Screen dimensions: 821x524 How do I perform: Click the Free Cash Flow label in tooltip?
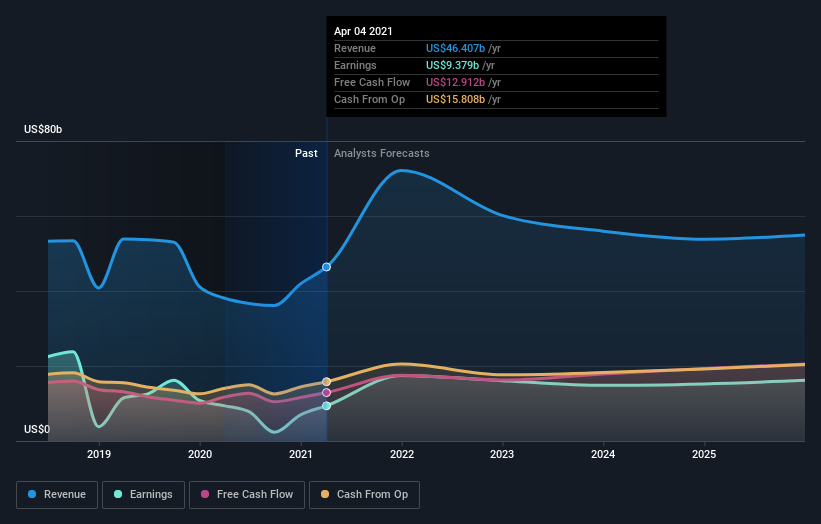coord(372,82)
